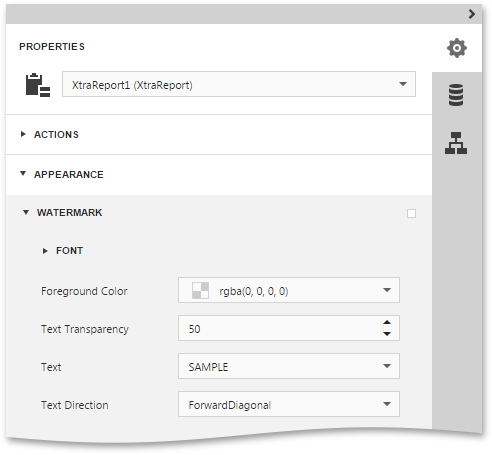
Task: Click the Text Transparency value field
Action: [280, 328]
